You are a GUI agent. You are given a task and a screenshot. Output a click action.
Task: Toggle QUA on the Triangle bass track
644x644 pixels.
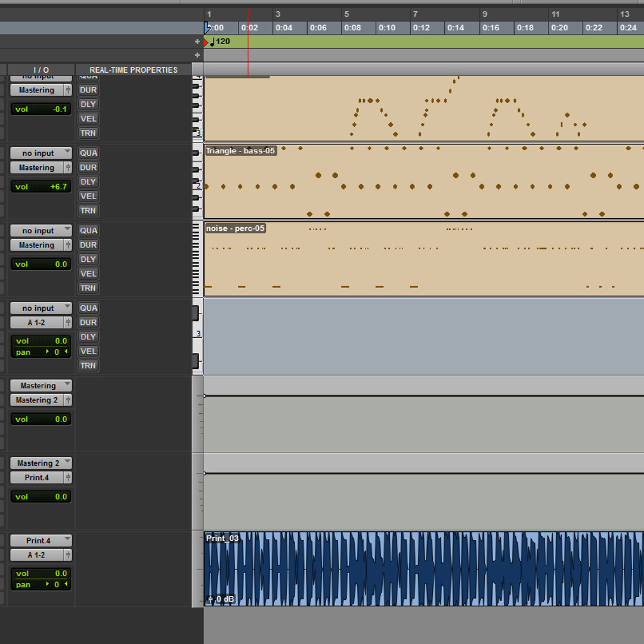click(88, 153)
